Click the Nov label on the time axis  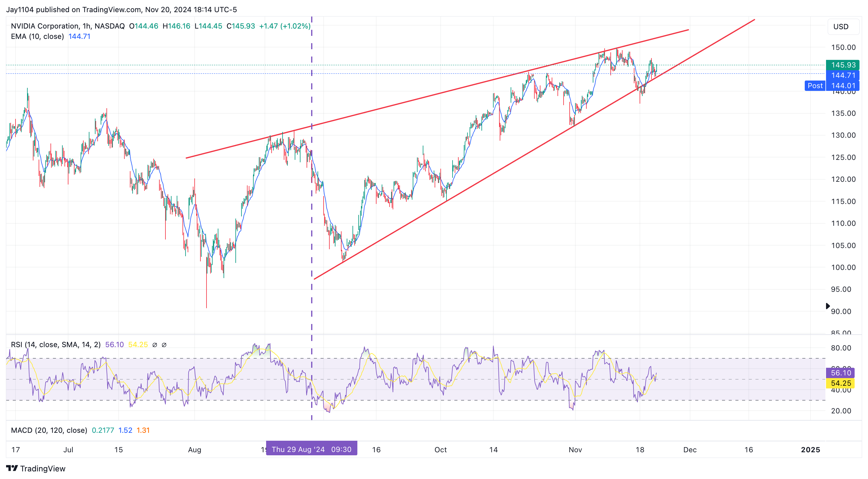[575, 450]
